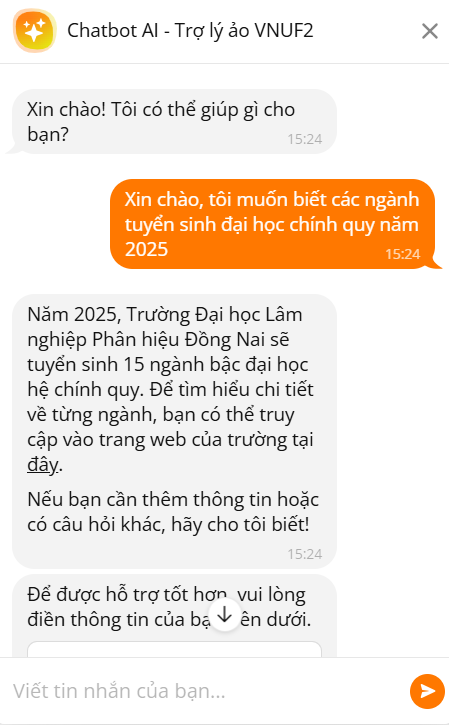Click the partially visible info form field

(174, 649)
